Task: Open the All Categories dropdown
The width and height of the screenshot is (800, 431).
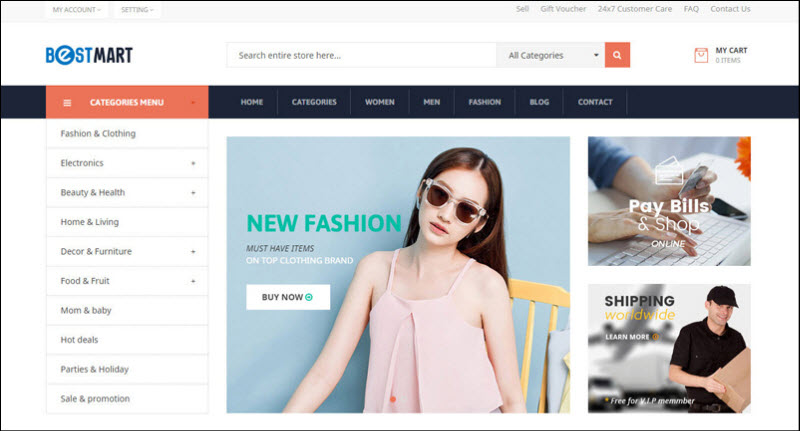Action: 552,55
